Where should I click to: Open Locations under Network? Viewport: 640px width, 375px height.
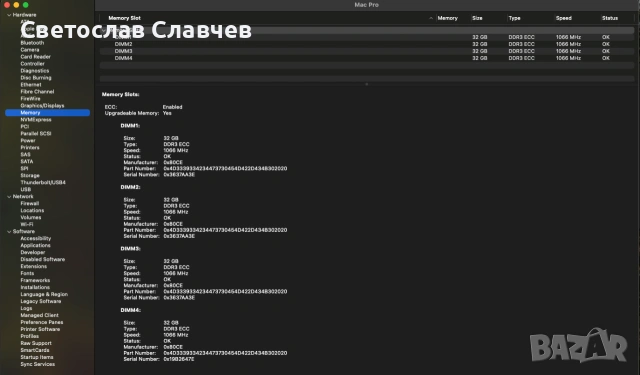point(32,211)
